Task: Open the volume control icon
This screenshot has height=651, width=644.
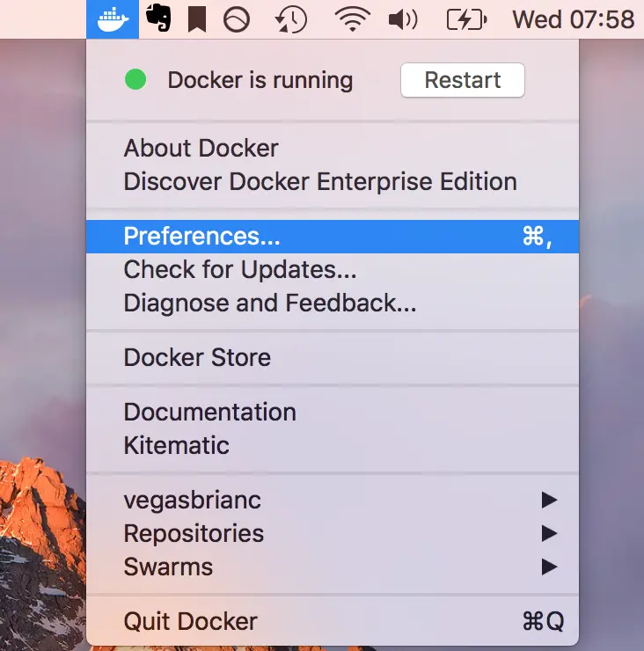Action: pos(403,19)
